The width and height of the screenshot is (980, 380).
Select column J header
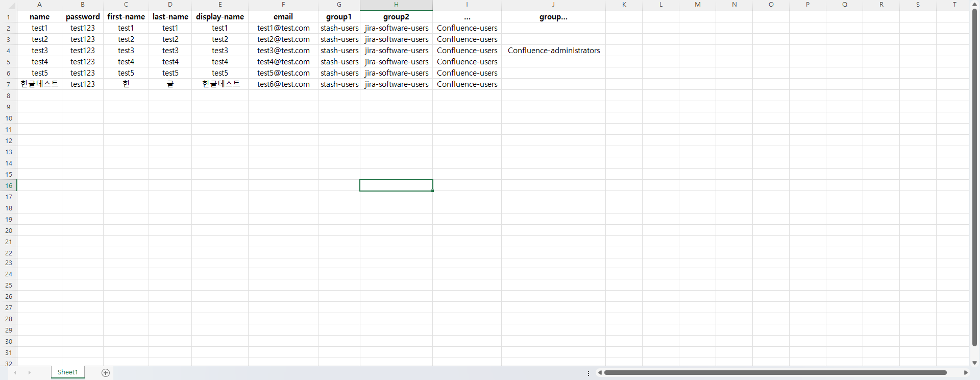coord(553,5)
